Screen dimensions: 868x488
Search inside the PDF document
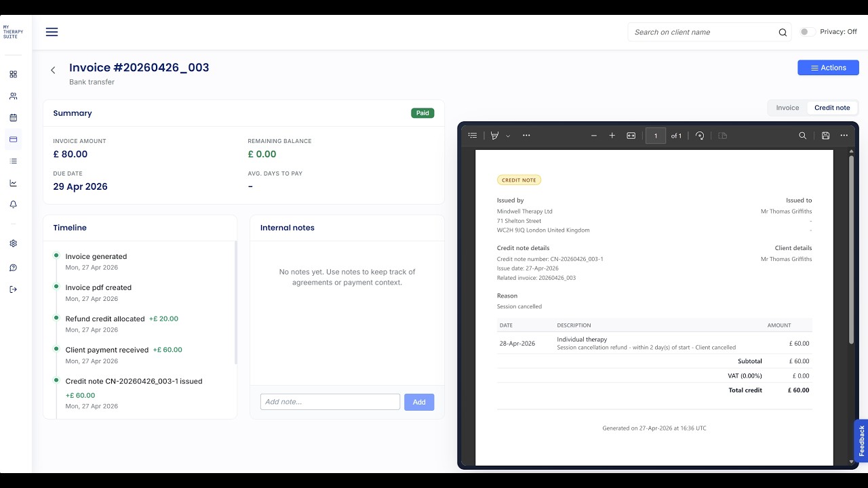click(803, 136)
